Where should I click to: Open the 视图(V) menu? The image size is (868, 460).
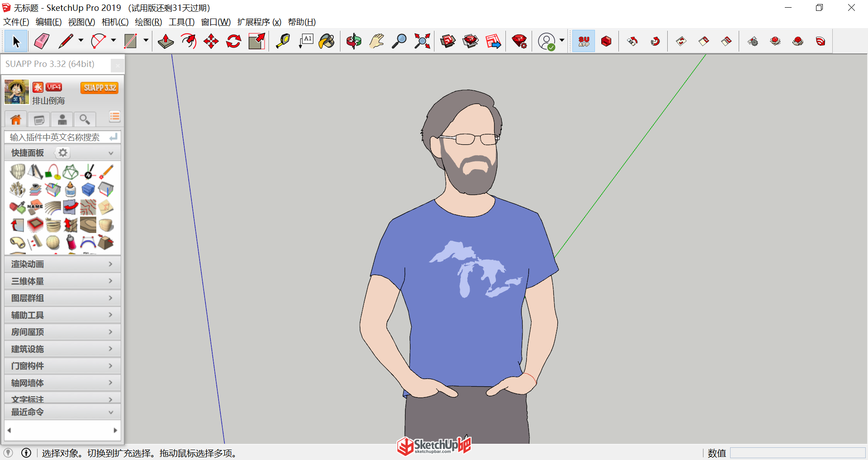coord(81,22)
